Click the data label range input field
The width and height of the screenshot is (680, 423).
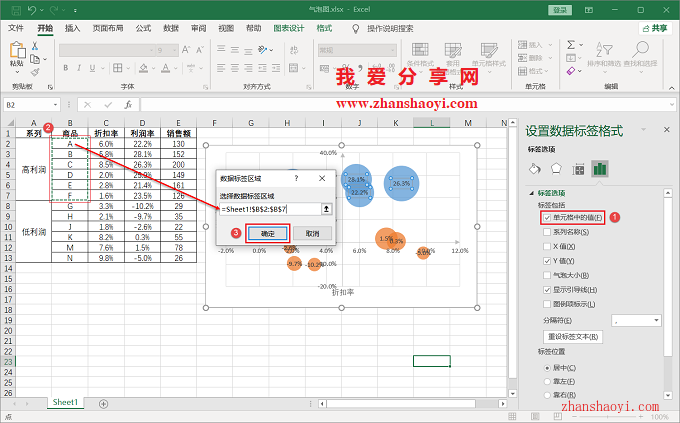coord(270,209)
